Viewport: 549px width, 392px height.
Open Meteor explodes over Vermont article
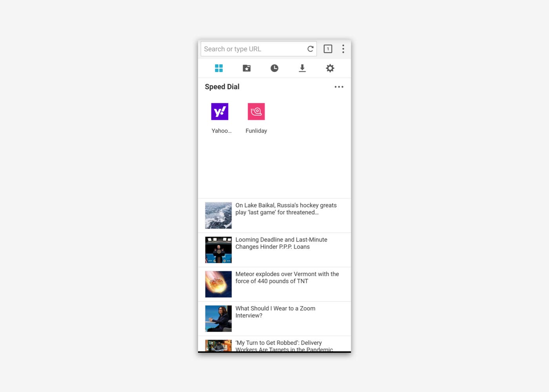274,285
